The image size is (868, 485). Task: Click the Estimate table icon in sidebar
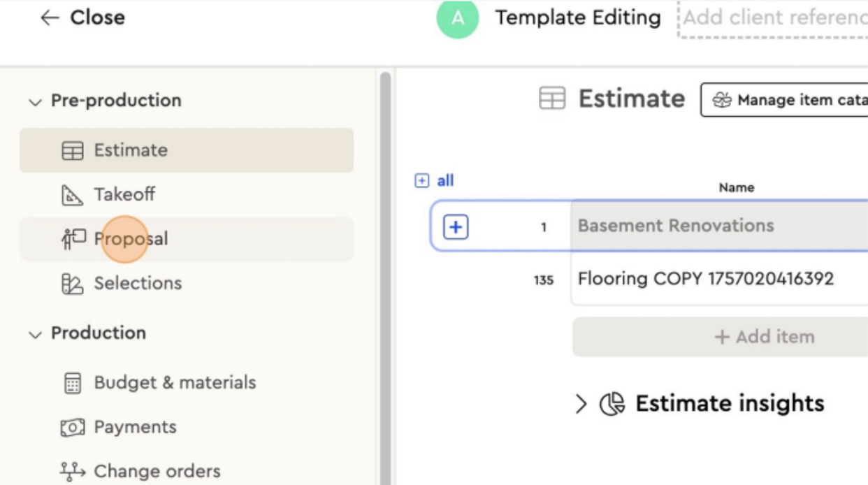73,150
